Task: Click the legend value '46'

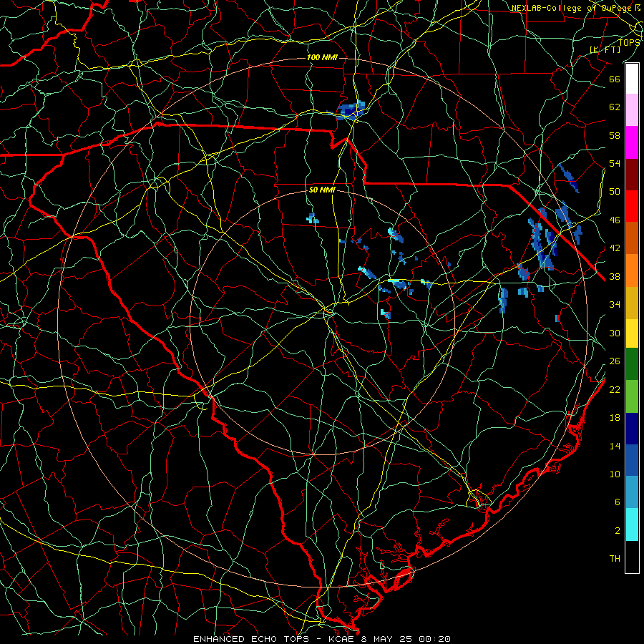Action: pos(615,220)
